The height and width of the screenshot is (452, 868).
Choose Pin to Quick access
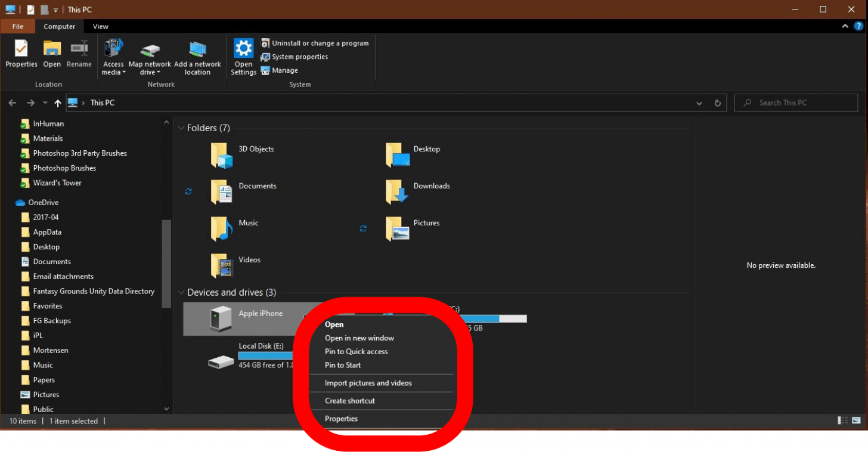coord(356,351)
